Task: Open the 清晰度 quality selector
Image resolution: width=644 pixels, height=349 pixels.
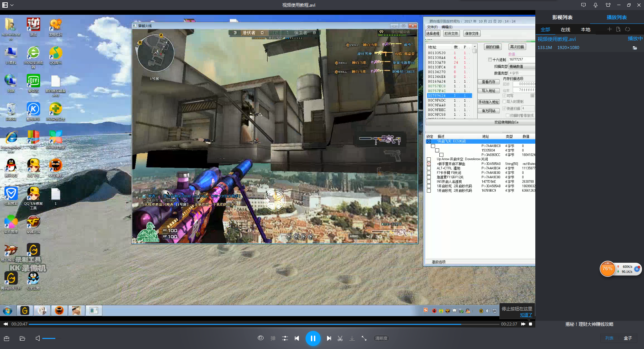Action: coord(381,338)
